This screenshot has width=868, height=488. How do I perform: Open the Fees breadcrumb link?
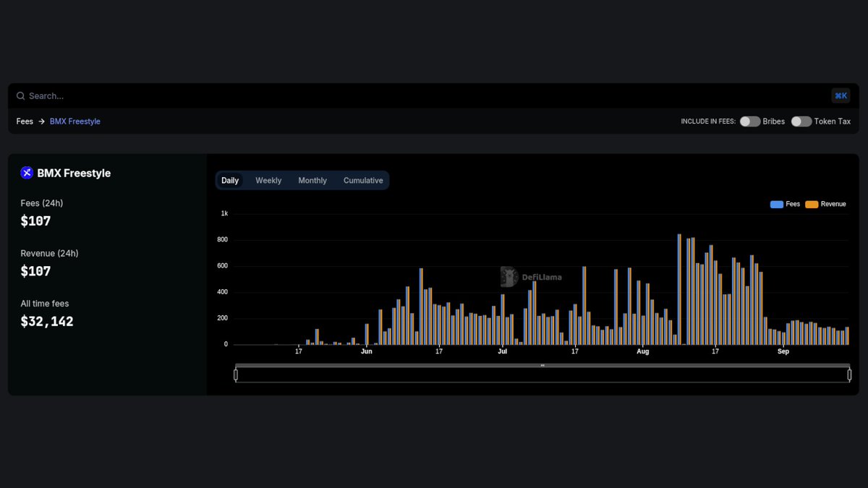point(25,121)
